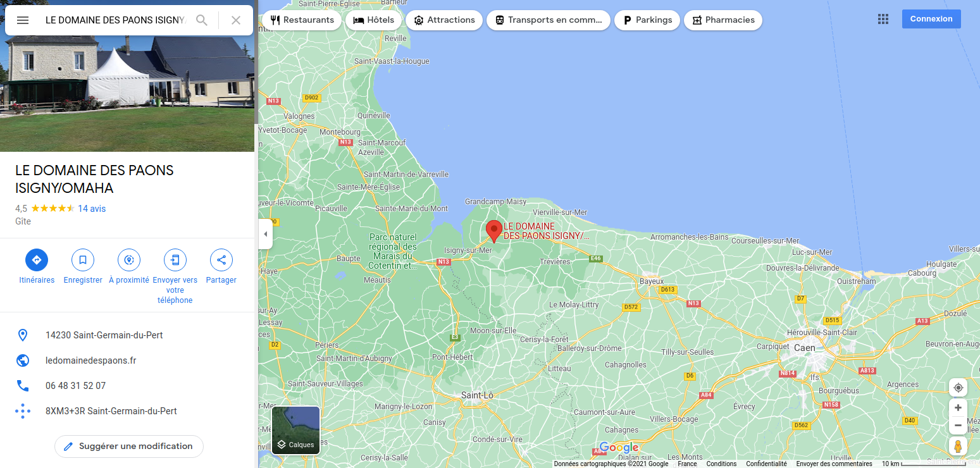Viewport: 980px width, 468px height.
Task: Click Isigny-sur-Mer label on map
Action: click(x=468, y=250)
